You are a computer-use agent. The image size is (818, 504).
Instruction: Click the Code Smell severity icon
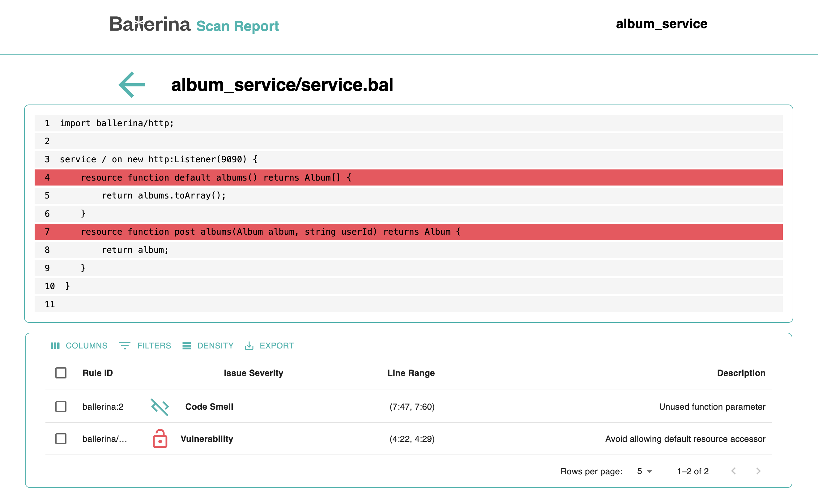point(160,407)
